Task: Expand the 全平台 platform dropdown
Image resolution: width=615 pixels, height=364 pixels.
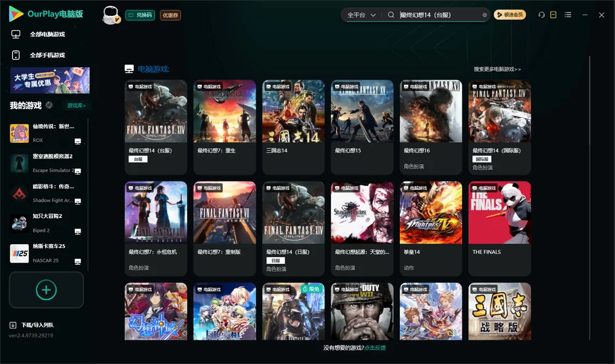Action: (361, 15)
